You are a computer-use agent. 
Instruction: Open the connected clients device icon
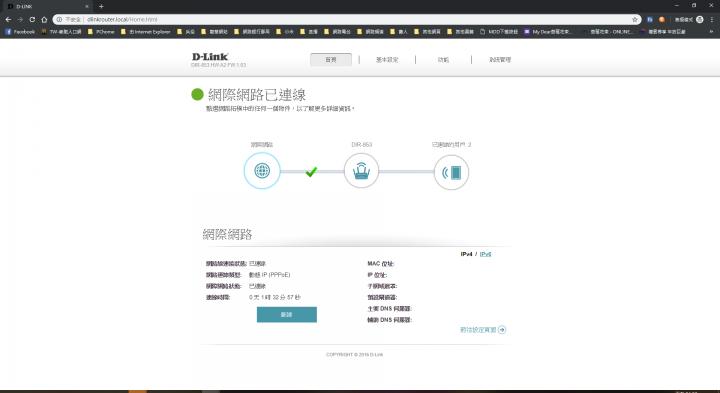pyautogui.click(x=451, y=173)
